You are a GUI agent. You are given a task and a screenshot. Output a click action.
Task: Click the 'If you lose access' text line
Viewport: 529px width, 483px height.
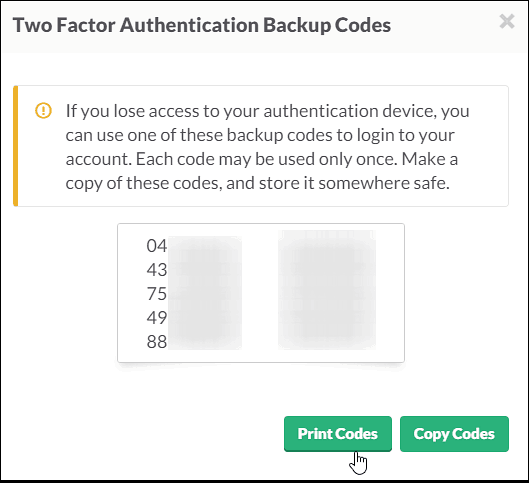pyautogui.click(x=268, y=111)
